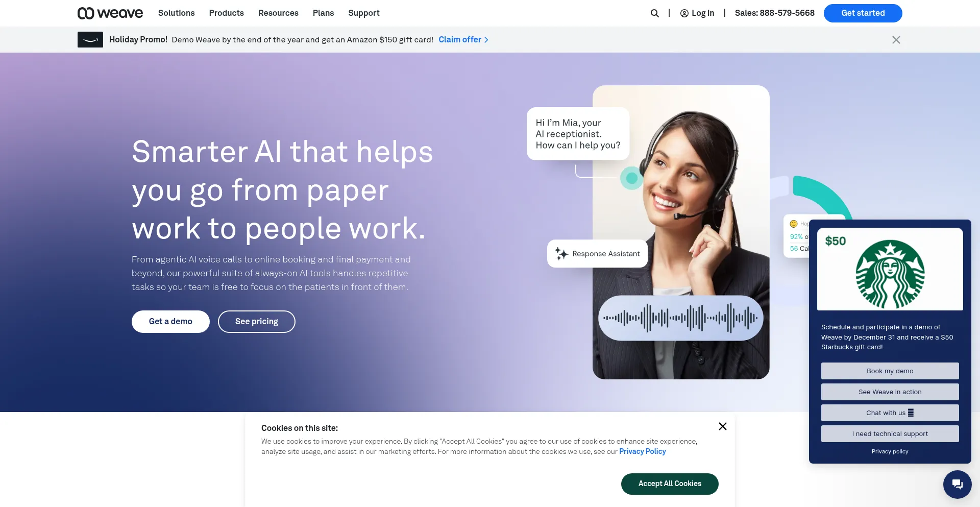This screenshot has height=507, width=980.
Task: Expand the Resources menu
Action: 278,13
